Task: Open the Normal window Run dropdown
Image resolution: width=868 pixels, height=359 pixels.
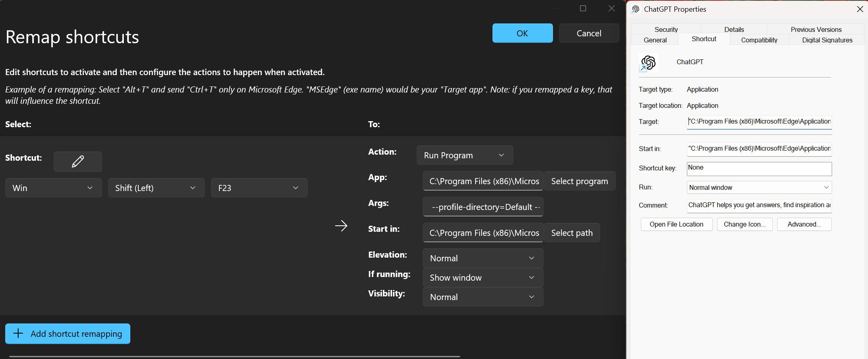Action: coord(759,187)
